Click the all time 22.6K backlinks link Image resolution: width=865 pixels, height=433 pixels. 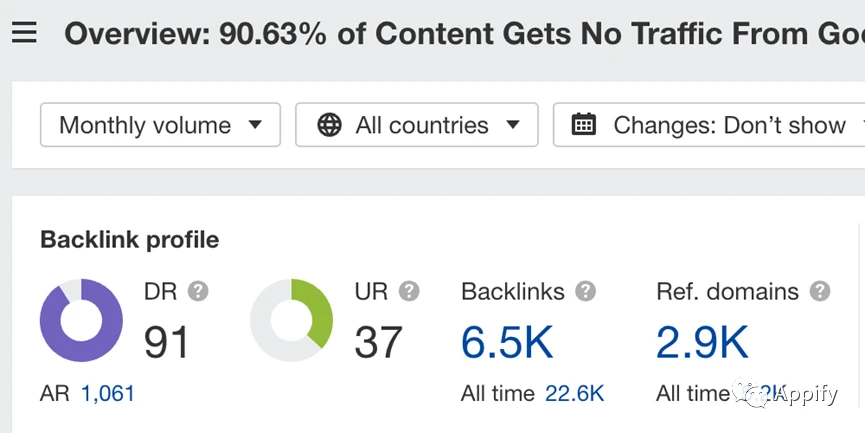pyautogui.click(x=574, y=394)
